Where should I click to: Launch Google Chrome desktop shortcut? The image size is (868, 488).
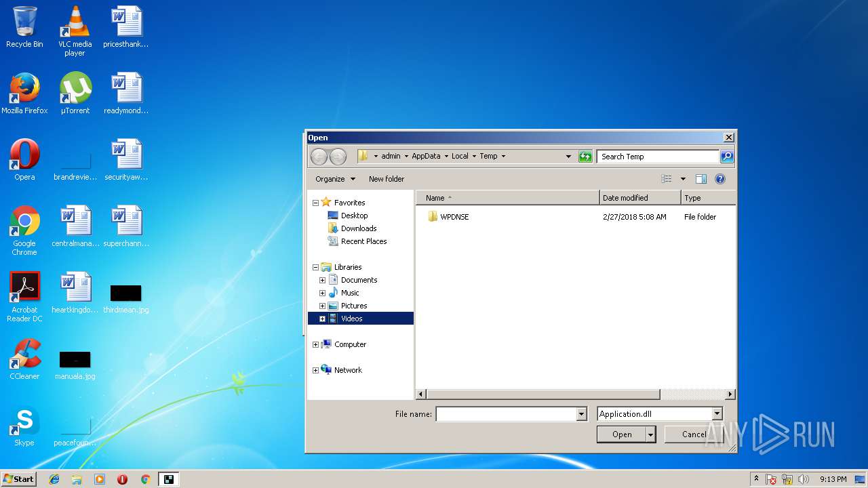point(24,231)
